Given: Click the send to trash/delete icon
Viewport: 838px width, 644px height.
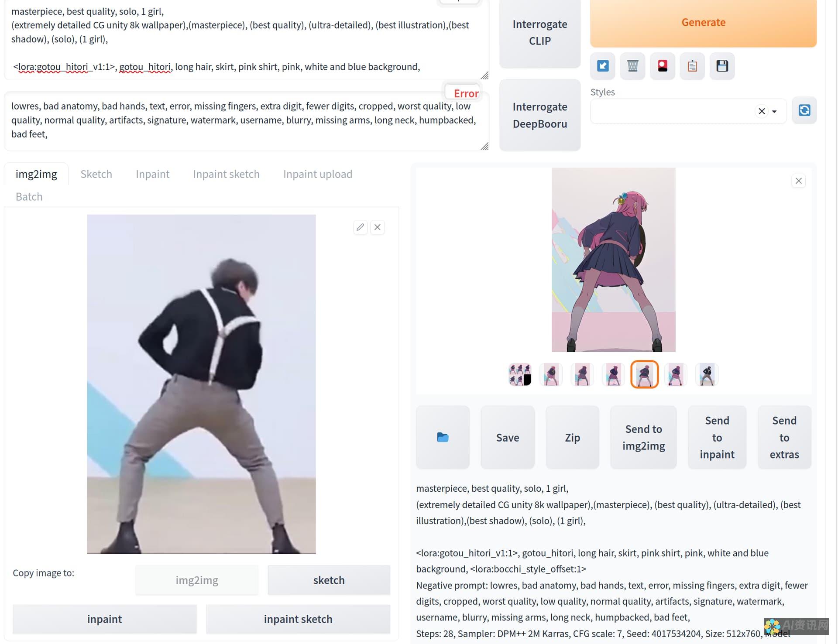Looking at the screenshot, I should [x=632, y=65].
